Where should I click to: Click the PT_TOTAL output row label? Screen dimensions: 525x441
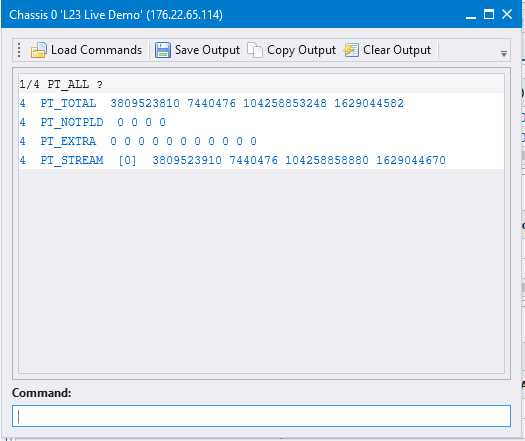[x=68, y=103]
